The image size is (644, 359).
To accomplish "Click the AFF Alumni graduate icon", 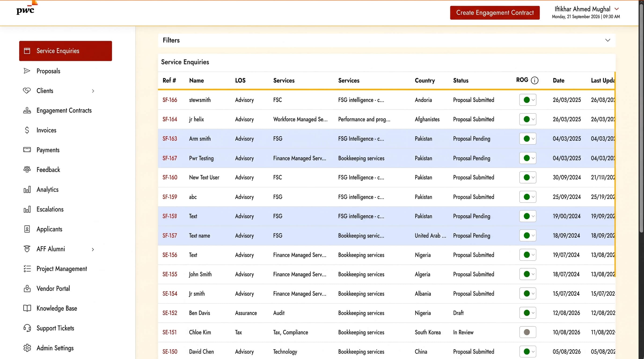I will click(x=27, y=249).
